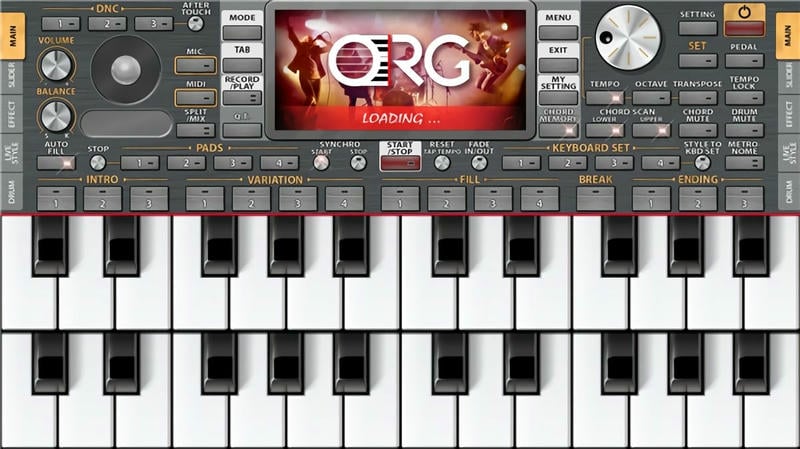The image size is (800, 449).
Task: Select Variation 2
Action: point(251,198)
